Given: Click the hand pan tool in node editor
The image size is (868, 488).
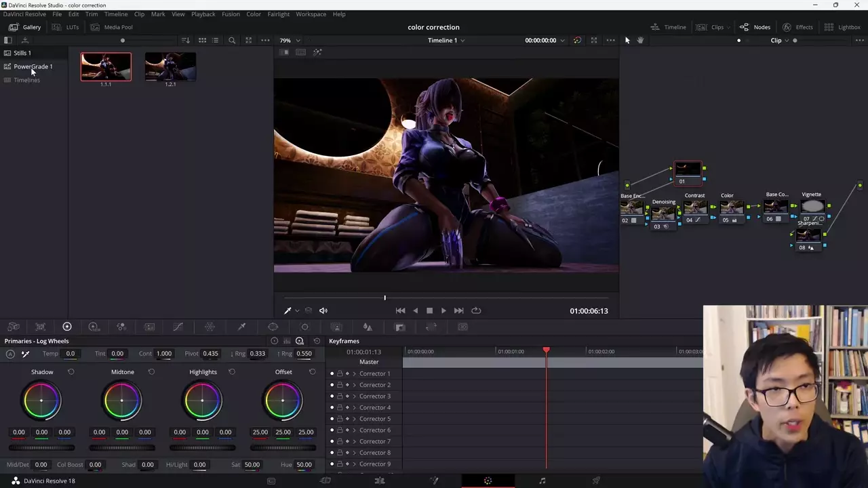Looking at the screenshot, I should tap(640, 41).
